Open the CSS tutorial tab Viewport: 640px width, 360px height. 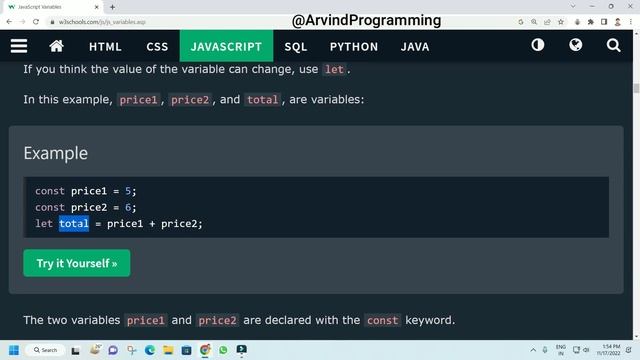pyautogui.click(x=157, y=47)
